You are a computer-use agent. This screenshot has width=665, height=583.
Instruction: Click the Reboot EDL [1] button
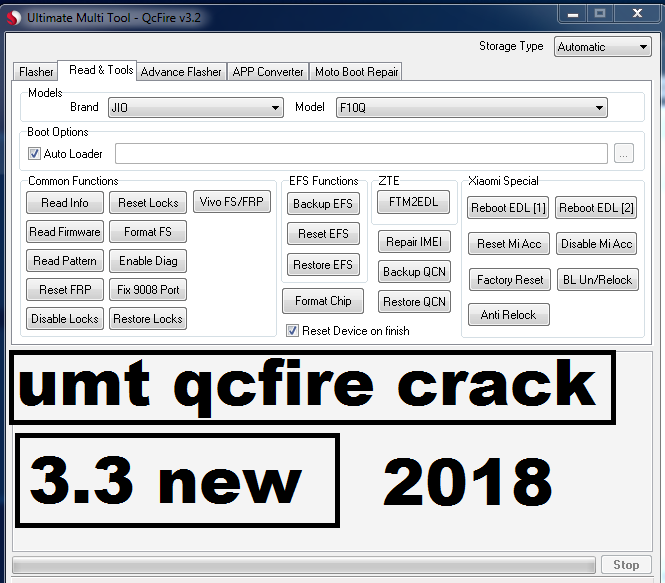[508, 208]
